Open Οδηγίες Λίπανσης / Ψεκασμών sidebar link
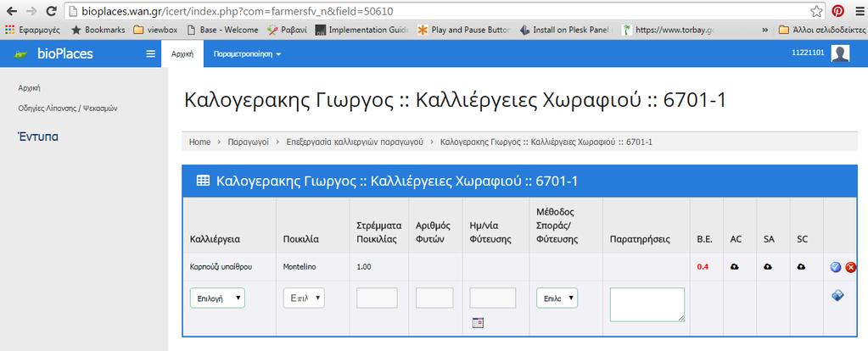 (x=68, y=109)
